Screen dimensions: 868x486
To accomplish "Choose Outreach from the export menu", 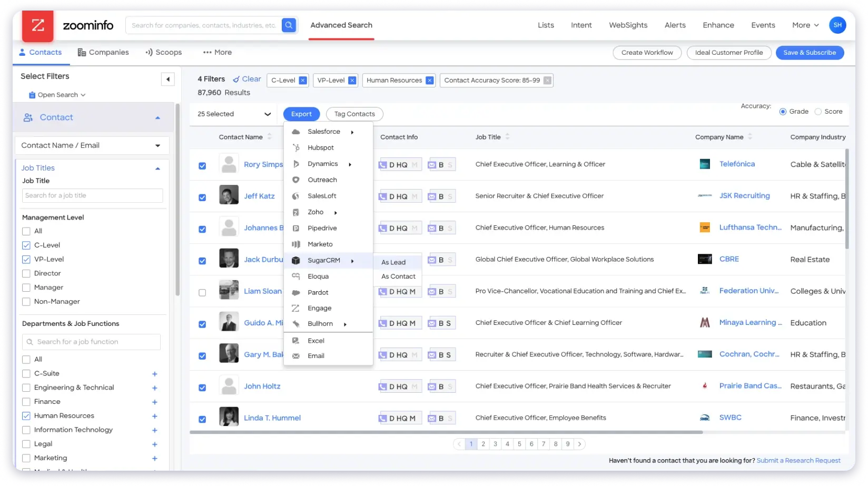I will 328,180.
